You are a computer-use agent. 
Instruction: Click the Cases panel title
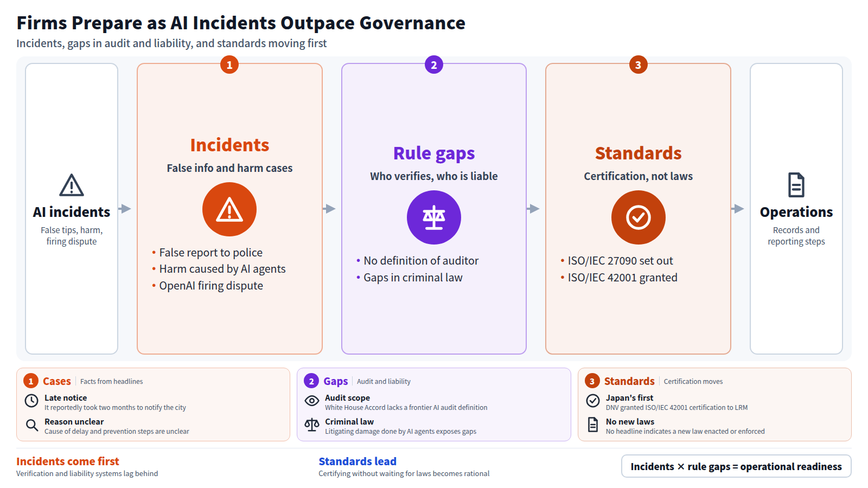point(57,381)
